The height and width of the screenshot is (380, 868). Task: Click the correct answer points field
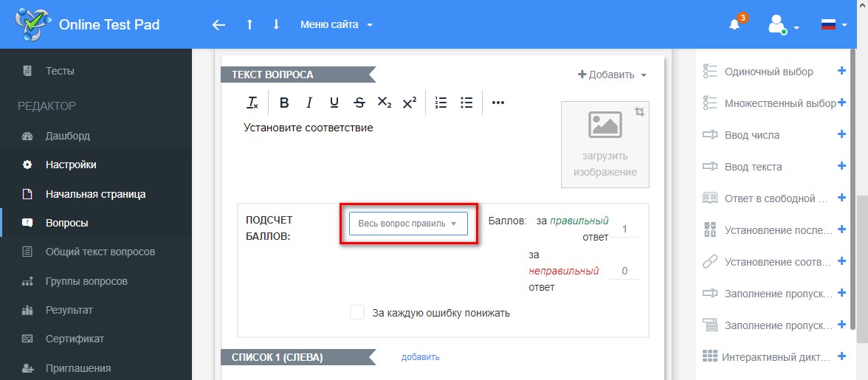pos(624,229)
